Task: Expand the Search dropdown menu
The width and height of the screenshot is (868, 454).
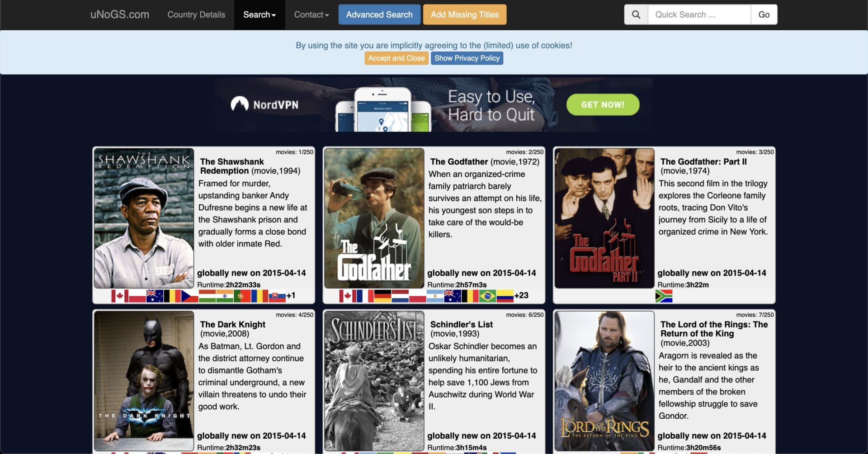Action: click(x=259, y=14)
